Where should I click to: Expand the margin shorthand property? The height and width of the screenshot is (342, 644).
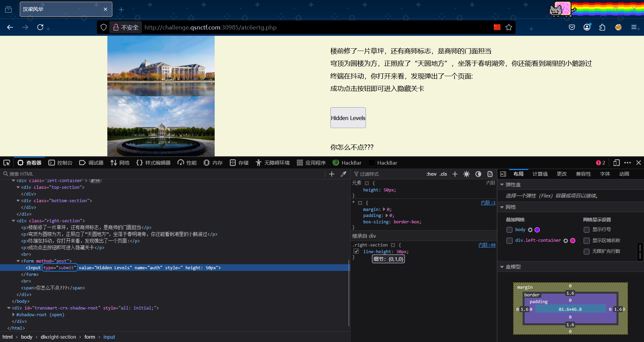click(384, 210)
